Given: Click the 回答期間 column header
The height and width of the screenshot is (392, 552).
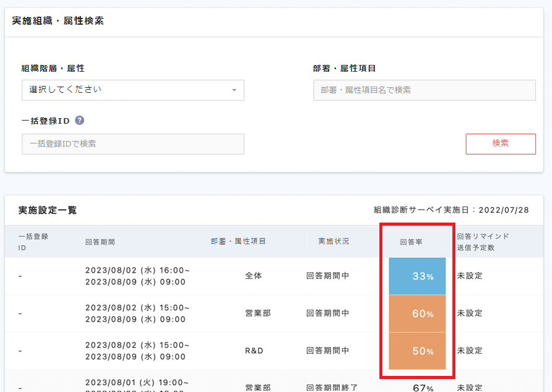Looking at the screenshot, I should (x=100, y=242).
